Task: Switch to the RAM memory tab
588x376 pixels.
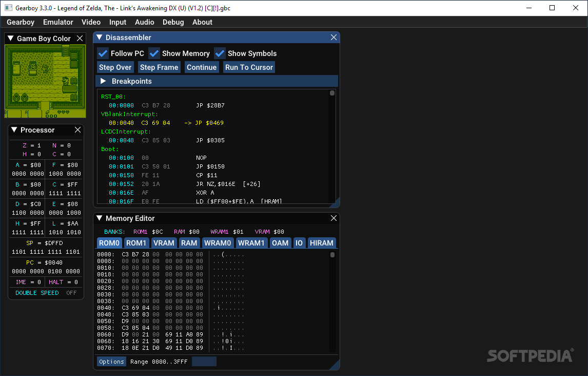Action: (x=189, y=243)
